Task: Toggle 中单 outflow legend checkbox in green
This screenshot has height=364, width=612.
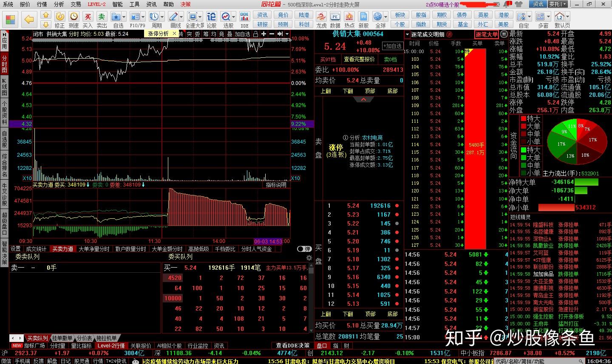Action: click(524, 166)
